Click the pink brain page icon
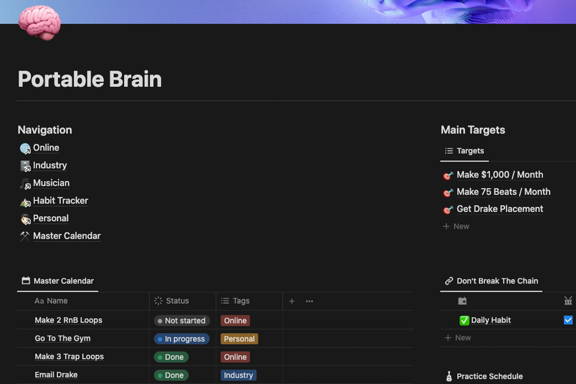Screen dimensions: 576x384 click(40, 22)
